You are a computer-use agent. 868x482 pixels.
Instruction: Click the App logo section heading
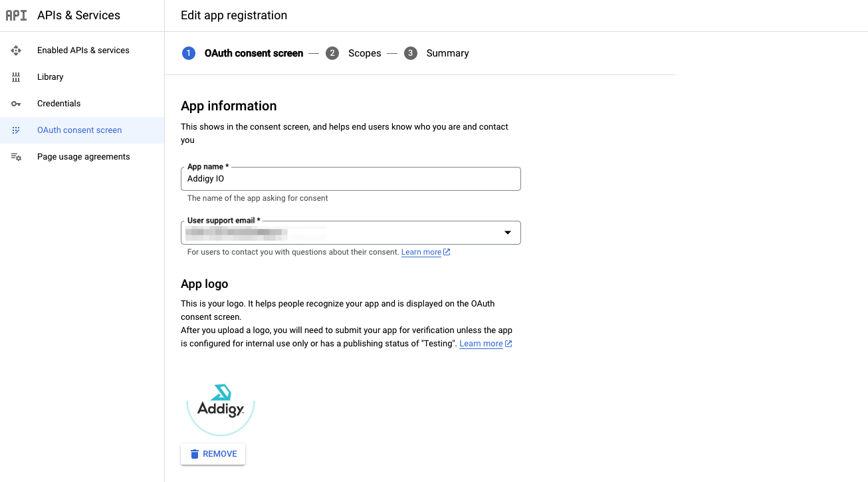(205, 284)
